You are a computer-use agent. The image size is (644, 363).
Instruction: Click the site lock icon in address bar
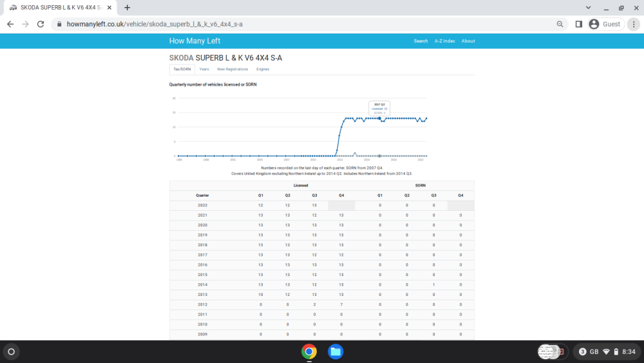(59, 25)
